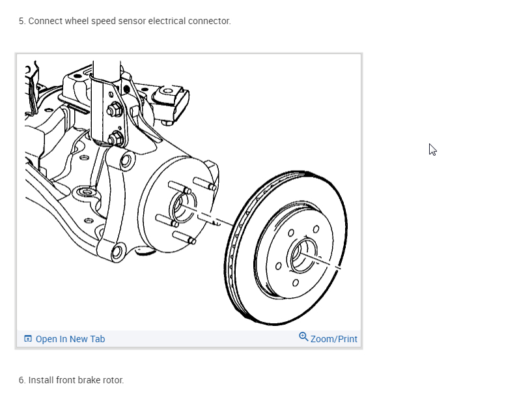532x410 pixels.
Task: Select the text 'Connect wheel speed sensor electrical connector.'
Action: 130,21
